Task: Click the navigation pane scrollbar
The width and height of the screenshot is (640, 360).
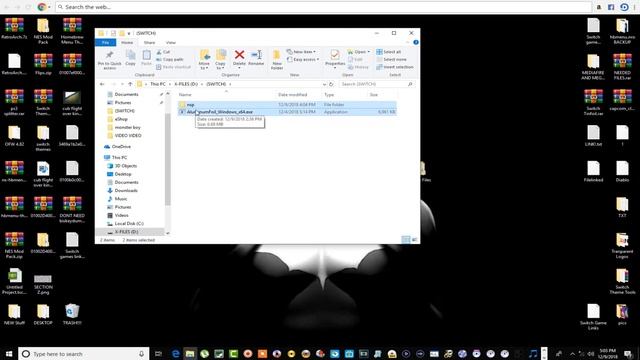Action: click(x=167, y=159)
